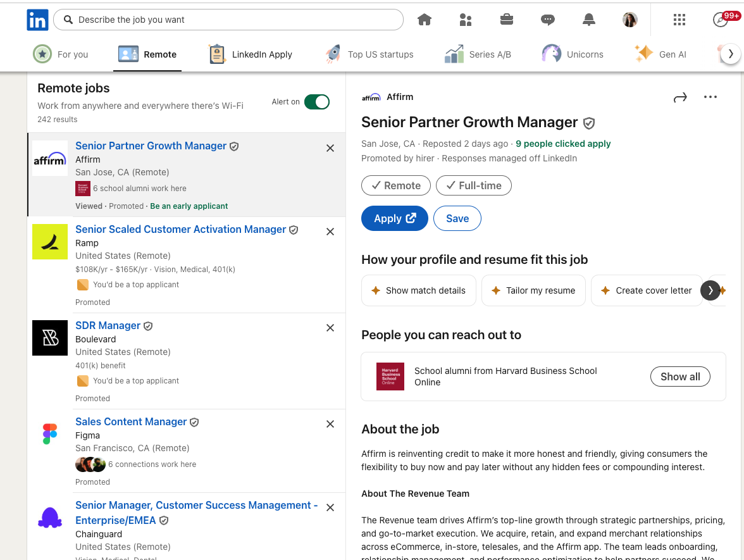
Task: Open the Sales Content Manager listing
Action: point(131,421)
